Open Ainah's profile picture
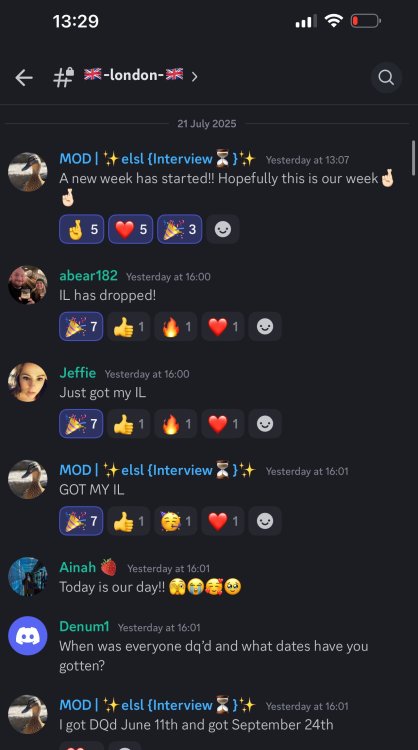Image resolution: width=418 pixels, height=750 pixels. coord(28,576)
